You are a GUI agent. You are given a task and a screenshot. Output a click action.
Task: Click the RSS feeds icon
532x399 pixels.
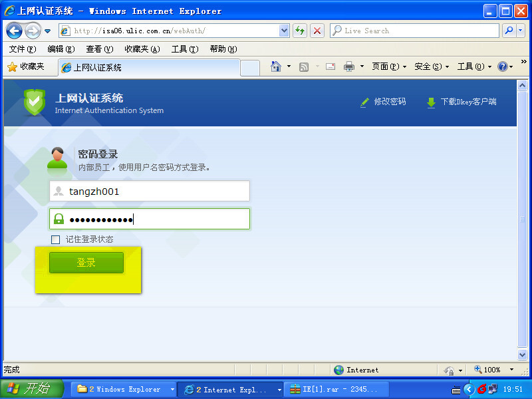click(304, 66)
